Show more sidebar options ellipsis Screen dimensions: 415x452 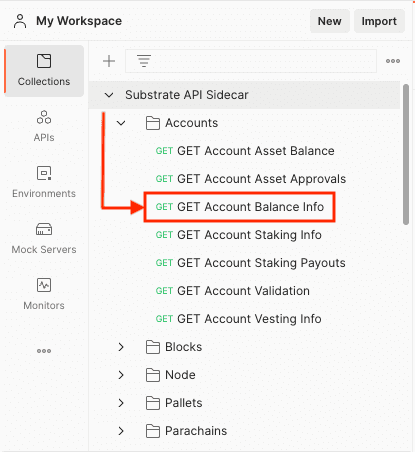[44, 351]
